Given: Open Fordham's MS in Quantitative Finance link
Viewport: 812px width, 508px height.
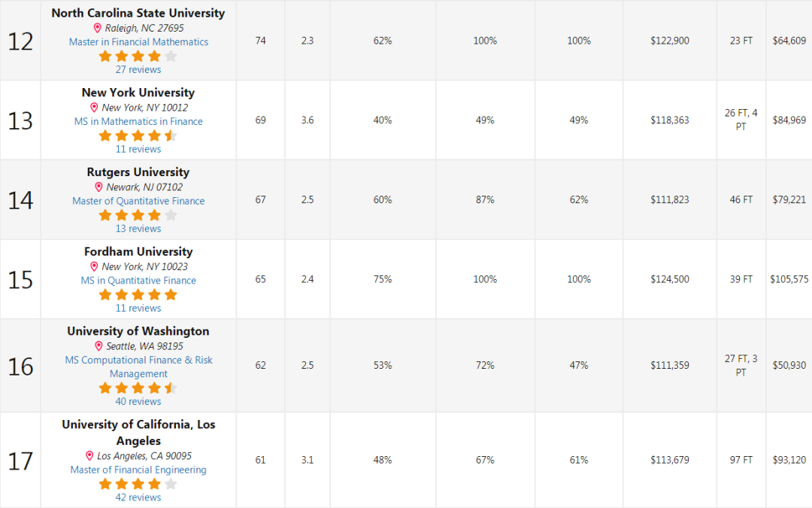Looking at the screenshot, I should coord(139,281).
